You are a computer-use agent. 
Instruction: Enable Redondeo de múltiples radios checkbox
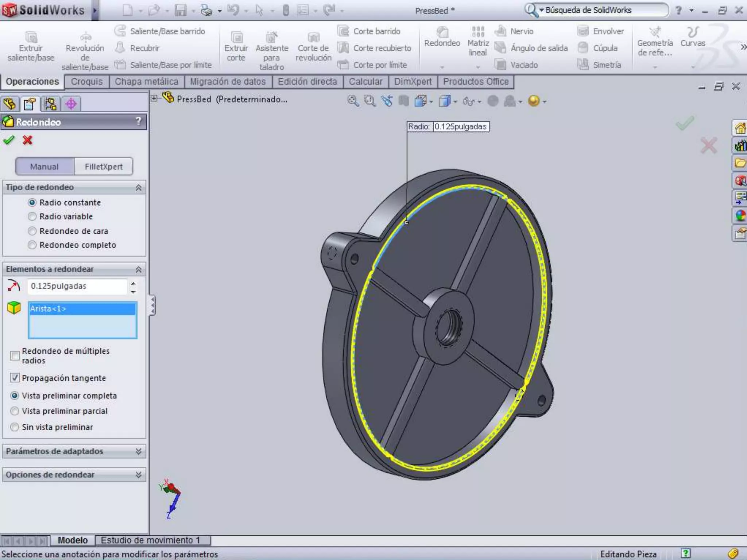(15, 355)
